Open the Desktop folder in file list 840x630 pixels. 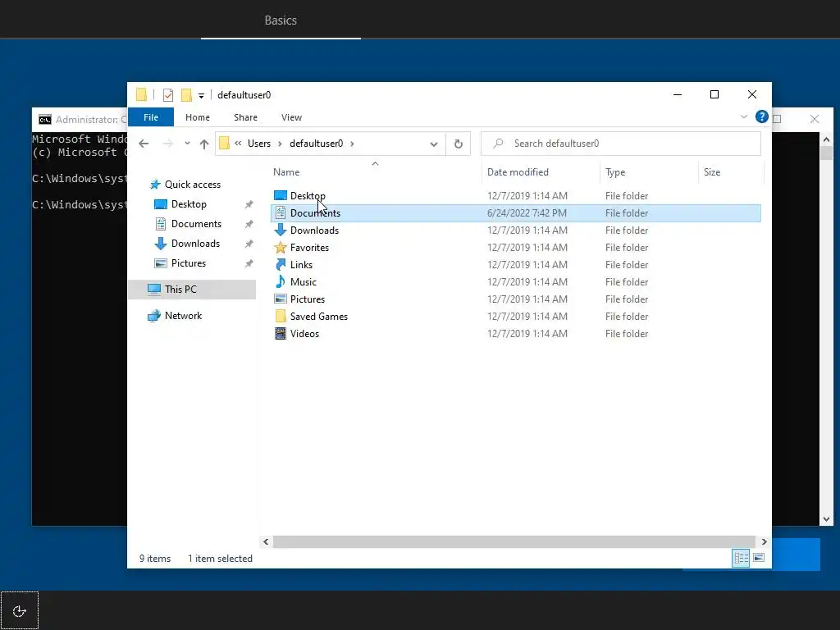(308, 195)
